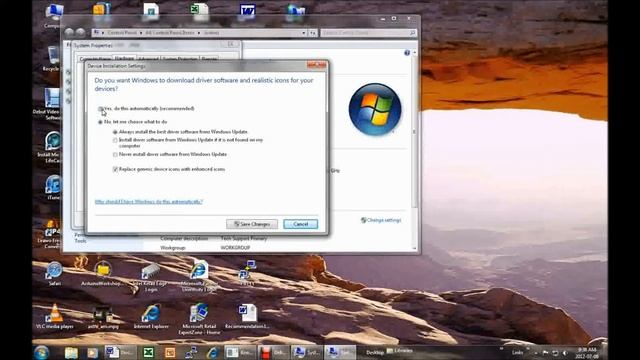
Task: Open the Control Panel help icon
Action: 407,53
